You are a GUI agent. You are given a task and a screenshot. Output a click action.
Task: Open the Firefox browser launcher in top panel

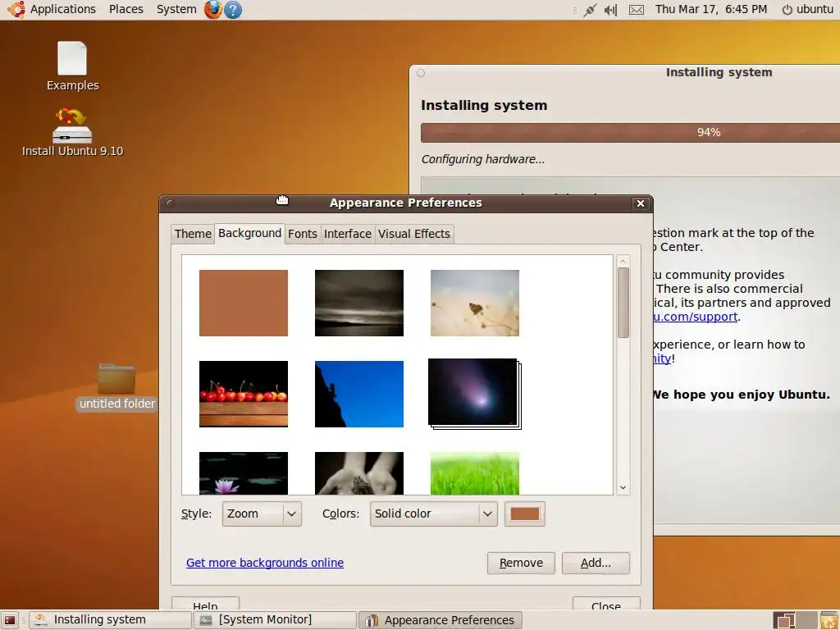[x=212, y=9]
